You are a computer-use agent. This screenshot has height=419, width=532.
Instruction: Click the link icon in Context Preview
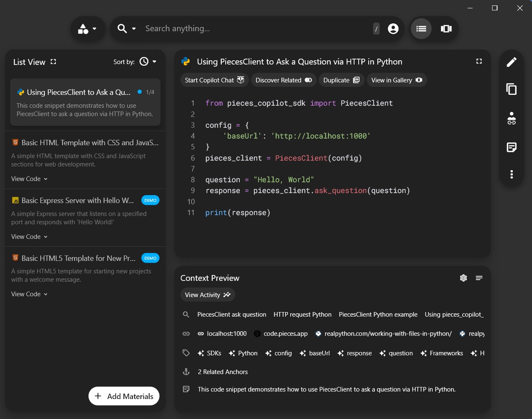point(186,334)
